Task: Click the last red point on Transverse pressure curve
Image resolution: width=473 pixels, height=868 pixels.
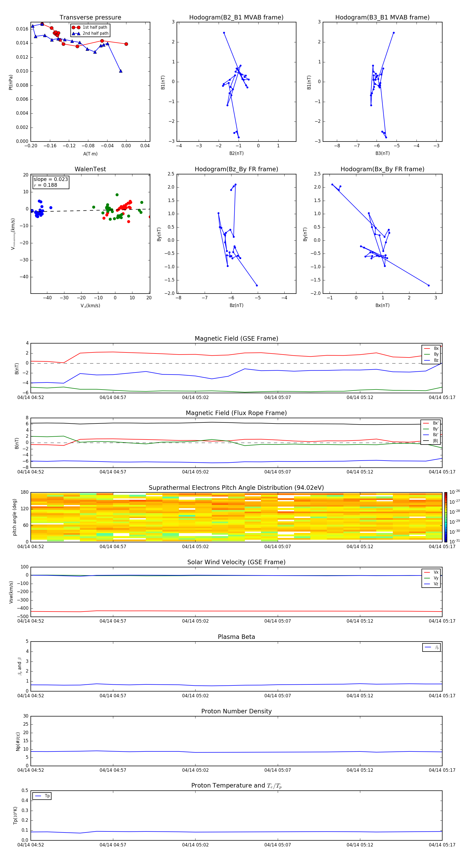Action: click(x=126, y=44)
